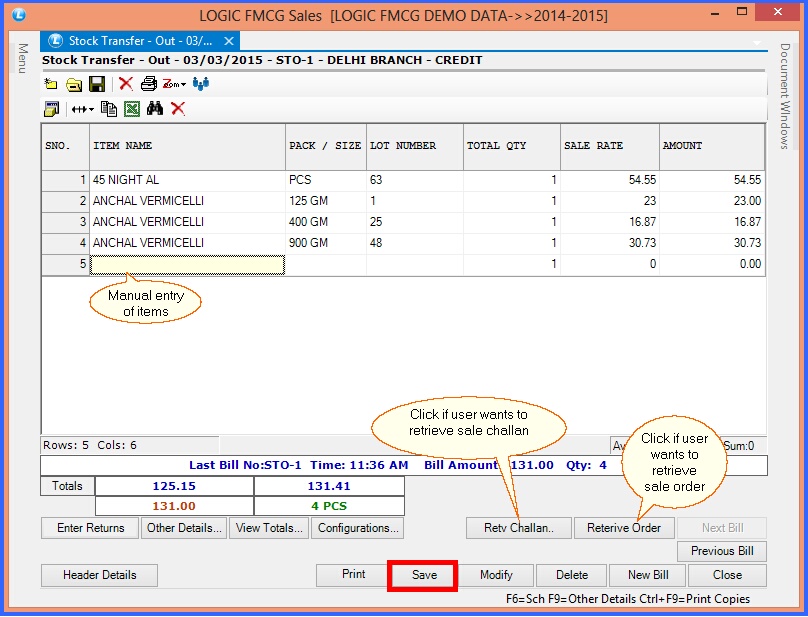
Task: Click the blue people group icon
Action: tap(201, 84)
